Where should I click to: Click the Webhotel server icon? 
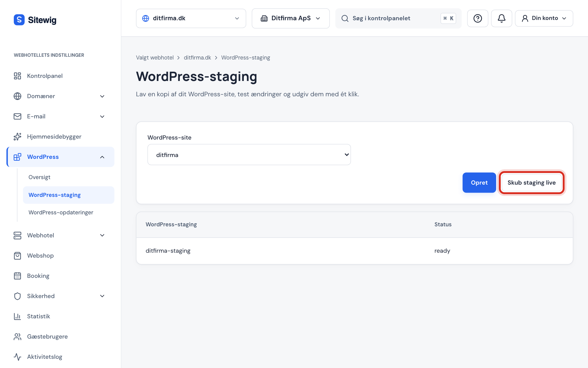pos(17,235)
